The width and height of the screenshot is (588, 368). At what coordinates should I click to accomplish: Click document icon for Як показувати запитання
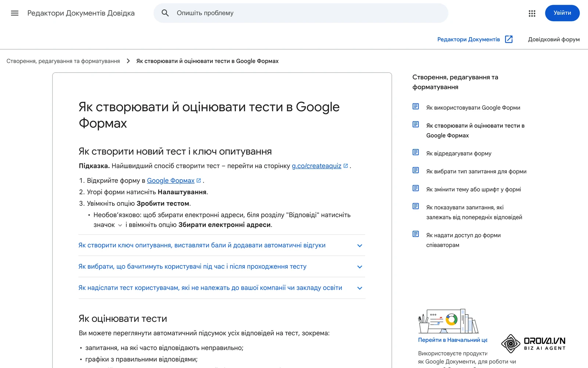tap(416, 206)
